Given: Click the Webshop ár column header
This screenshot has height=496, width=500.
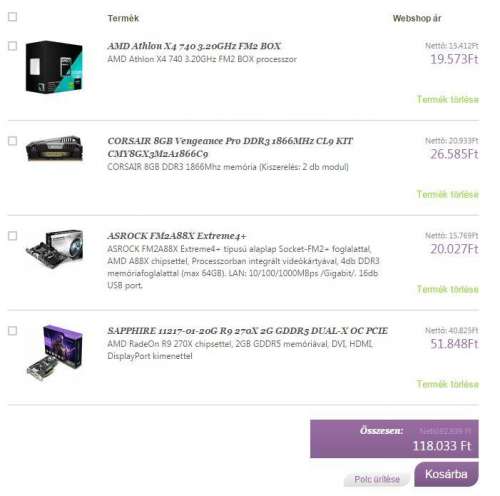Looking at the screenshot, I should (417, 18).
